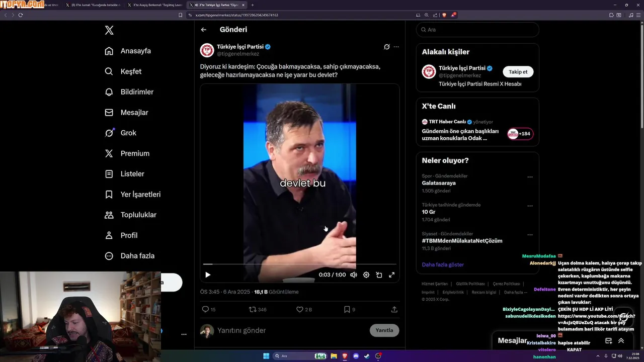Open Topluluklar communities

(x=131, y=215)
